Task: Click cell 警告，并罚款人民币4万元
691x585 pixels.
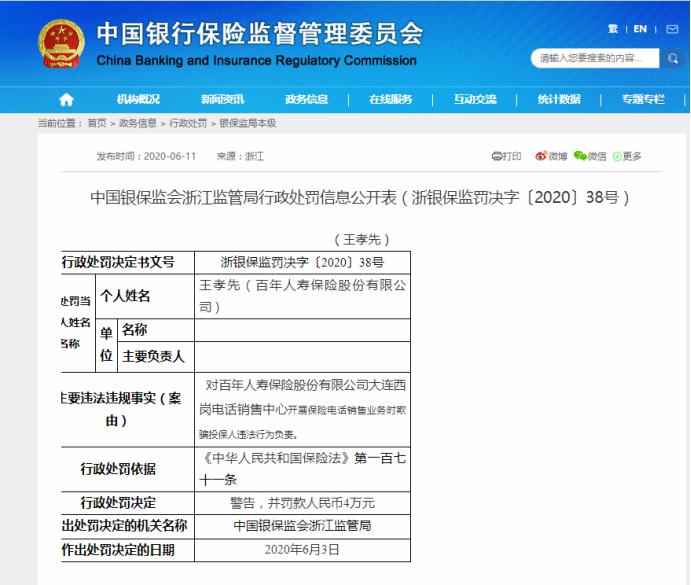Action: [302, 503]
